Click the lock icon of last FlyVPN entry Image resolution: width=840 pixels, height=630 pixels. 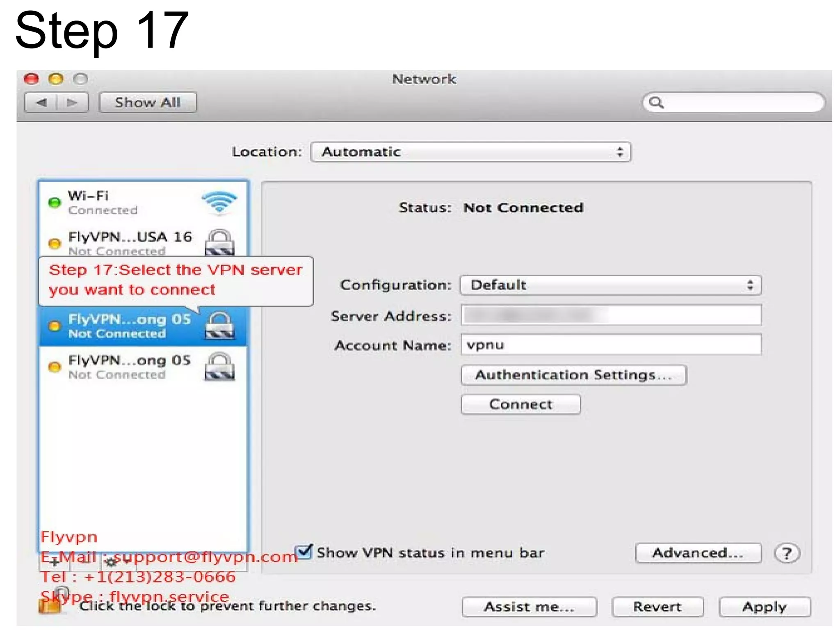220,366
